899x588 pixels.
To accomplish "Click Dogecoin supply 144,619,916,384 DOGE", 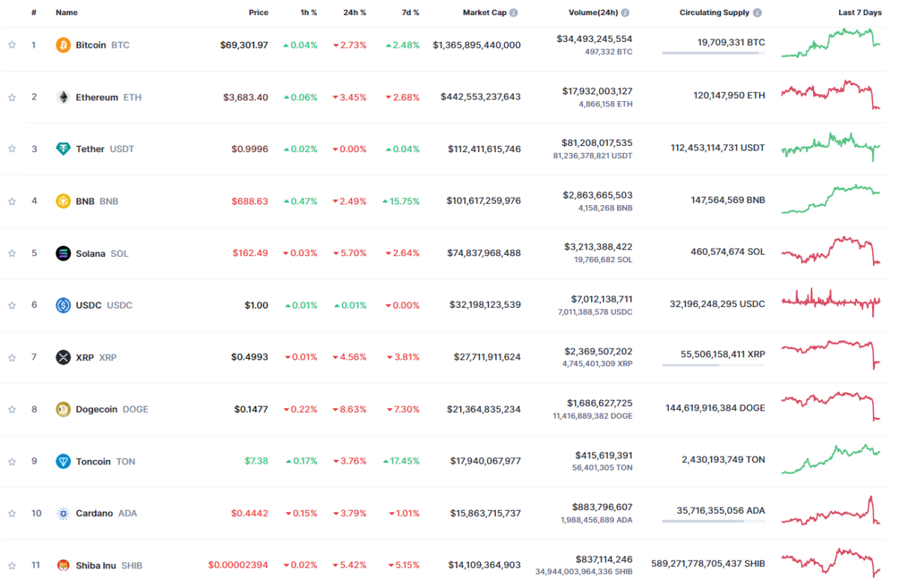I will click(715, 409).
